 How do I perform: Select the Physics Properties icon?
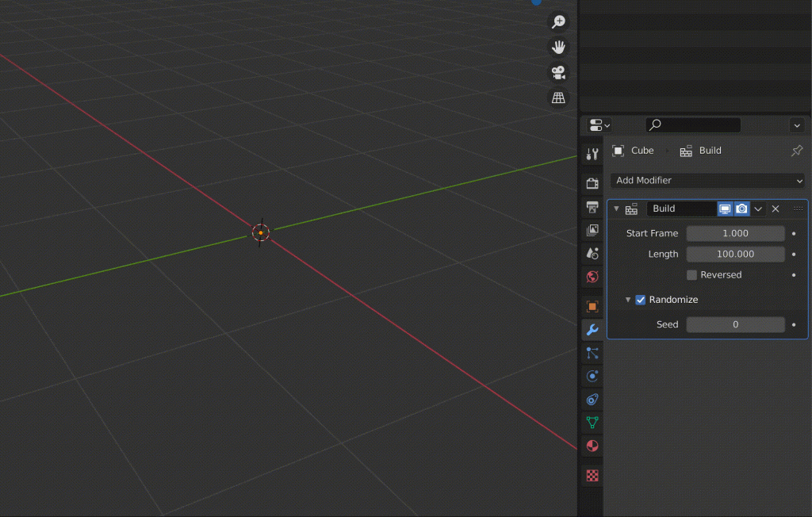[x=592, y=375]
